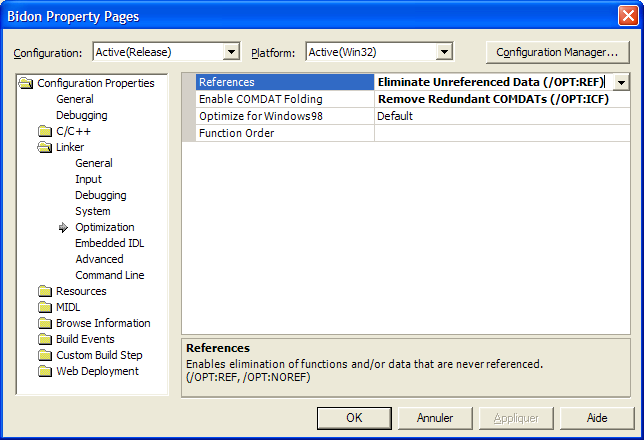
Task: Select the Function Order property
Action: coord(285,133)
